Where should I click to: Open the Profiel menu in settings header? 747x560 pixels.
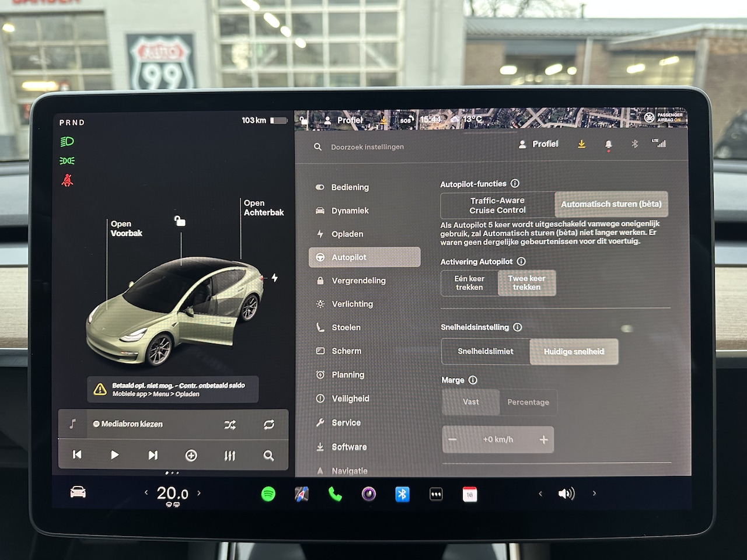(539, 144)
